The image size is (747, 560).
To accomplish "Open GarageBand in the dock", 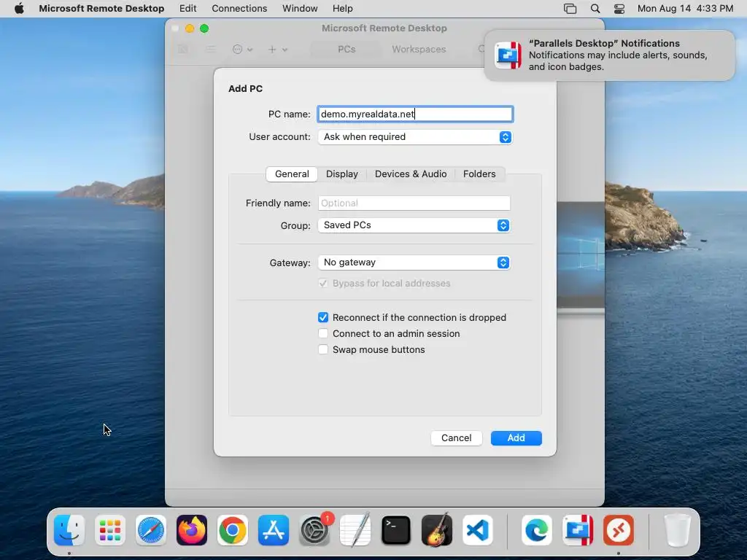I will point(437,530).
